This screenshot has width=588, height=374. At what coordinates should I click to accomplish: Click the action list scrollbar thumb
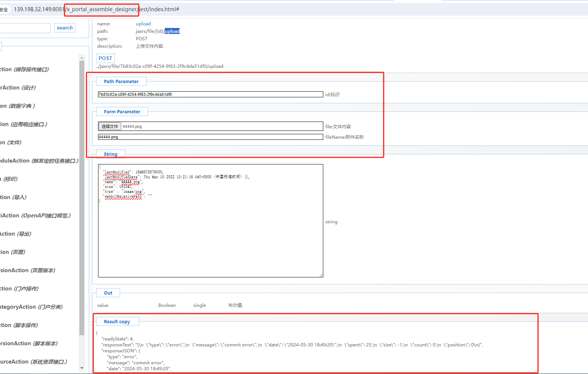[82, 198]
